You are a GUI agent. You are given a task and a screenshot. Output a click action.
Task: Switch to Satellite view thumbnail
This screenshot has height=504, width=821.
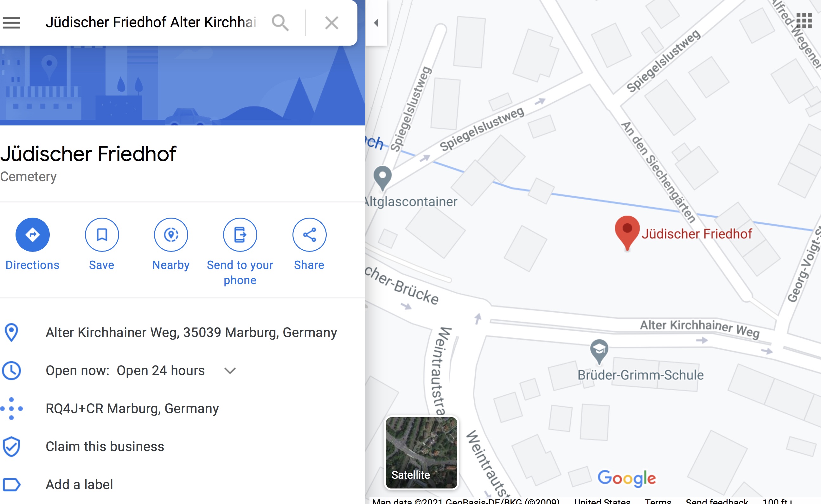click(421, 453)
